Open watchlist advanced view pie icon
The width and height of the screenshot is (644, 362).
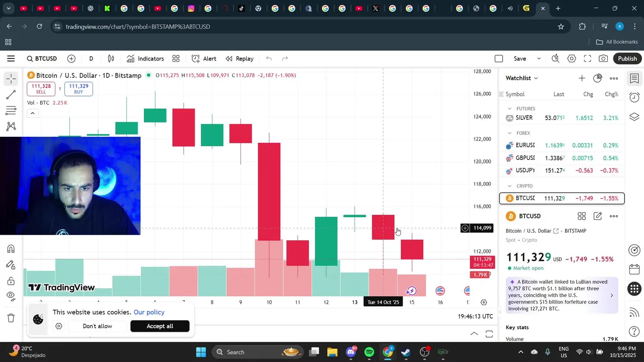click(598, 78)
